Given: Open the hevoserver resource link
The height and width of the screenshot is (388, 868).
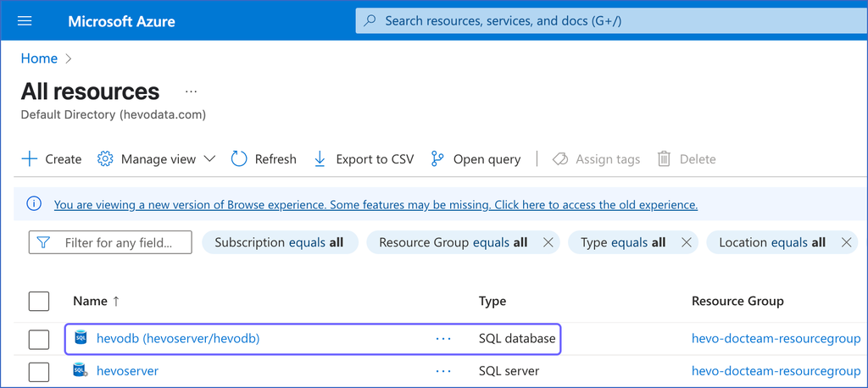Looking at the screenshot, I should click(x=127, y=371).
